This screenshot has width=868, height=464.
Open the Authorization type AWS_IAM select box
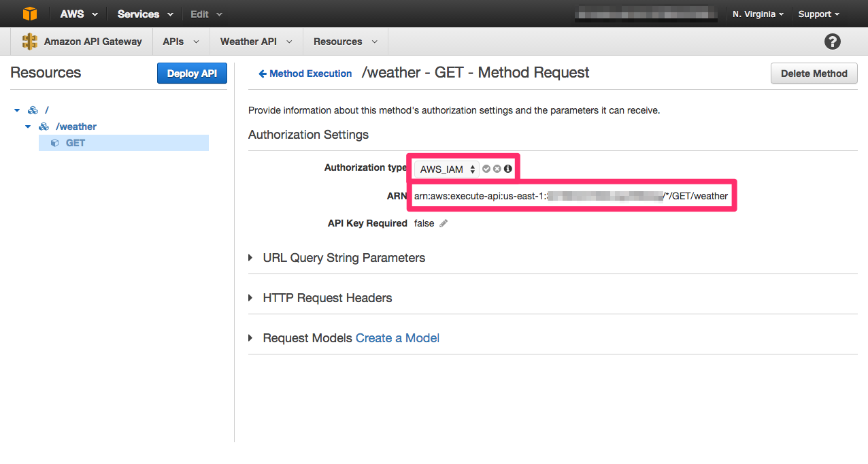pos(446,169)
